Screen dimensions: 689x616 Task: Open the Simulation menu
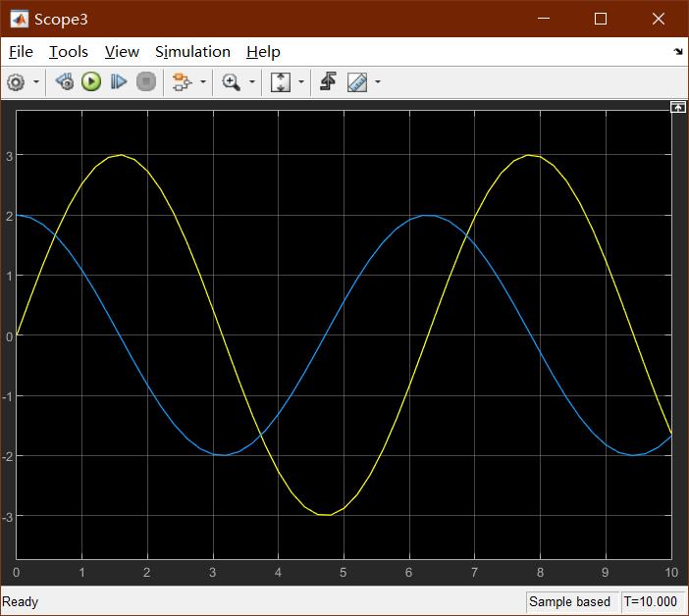coord(193,52)
